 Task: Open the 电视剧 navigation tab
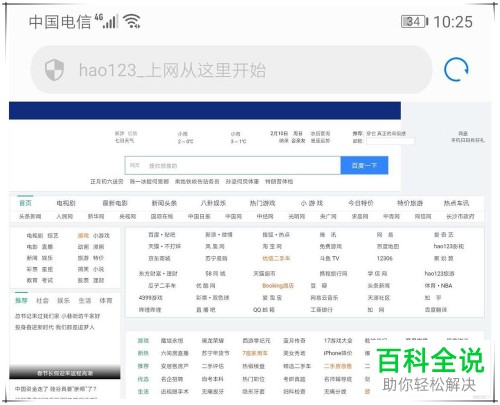tap(66, 203)
